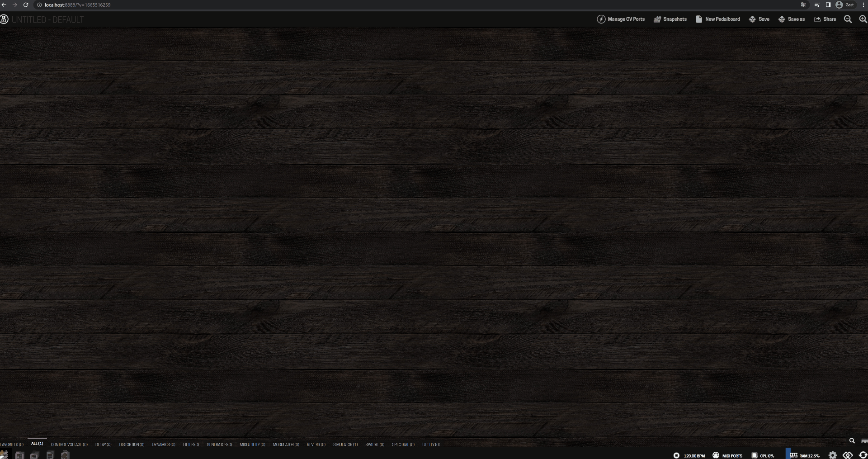868x459 pixels.
Task: Open the Manage CV Ports panel
Action: click(x=621, y=19)
